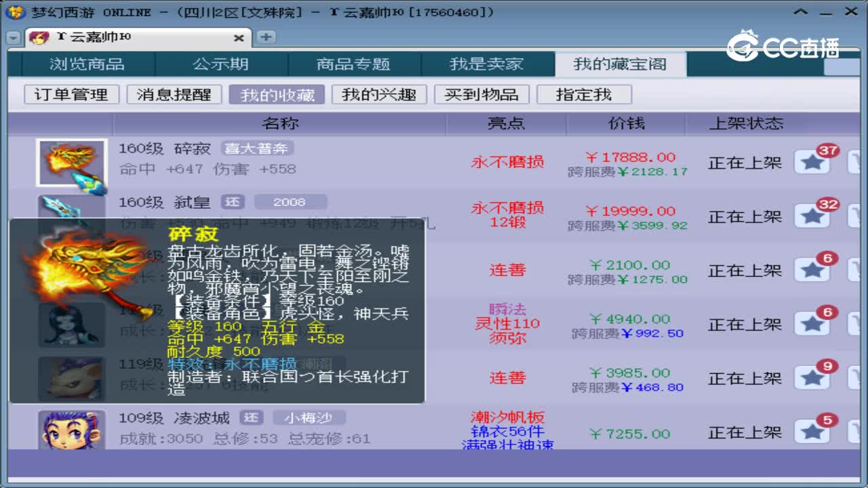Click favorite star with badge 32
This screenshot has width=868, height=488.
[812, 217]
